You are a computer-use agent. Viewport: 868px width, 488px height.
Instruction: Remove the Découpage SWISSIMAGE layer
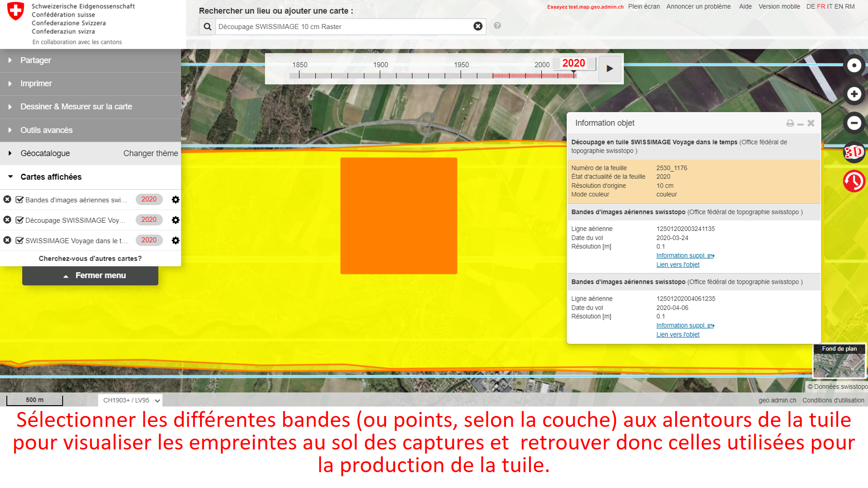[x=7, y=220]
